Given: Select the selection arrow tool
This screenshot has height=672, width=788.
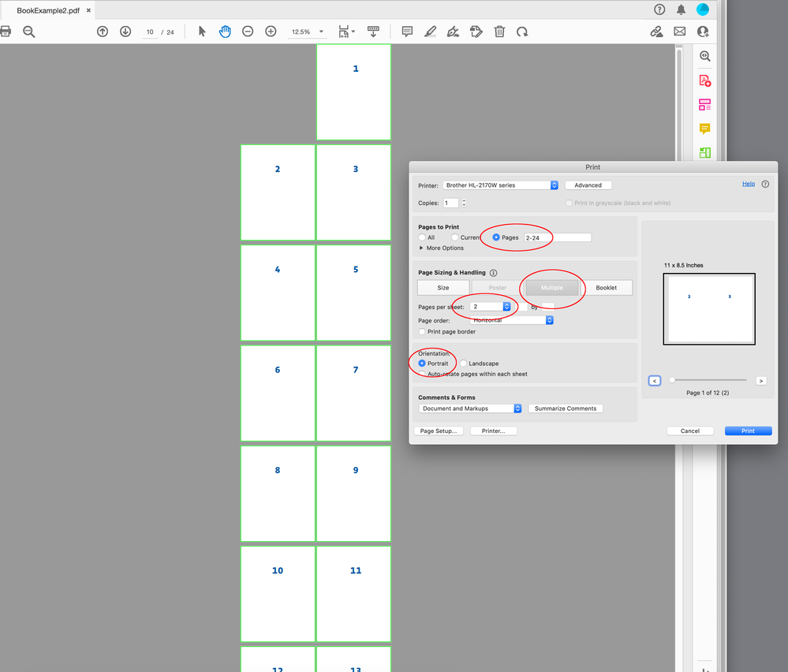Looking at the screenshot, I should (x=202, y=31).
